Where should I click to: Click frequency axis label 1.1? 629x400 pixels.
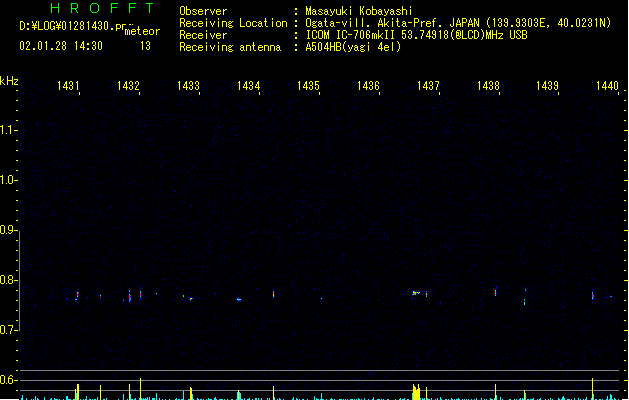click(8, 130)
